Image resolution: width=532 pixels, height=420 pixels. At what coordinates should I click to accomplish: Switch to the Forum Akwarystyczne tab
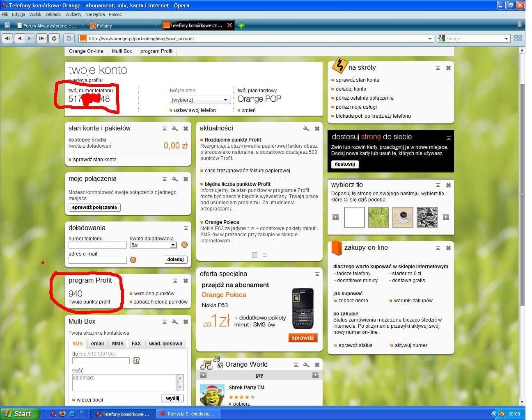pyautogui.click(x=49, y=25)
